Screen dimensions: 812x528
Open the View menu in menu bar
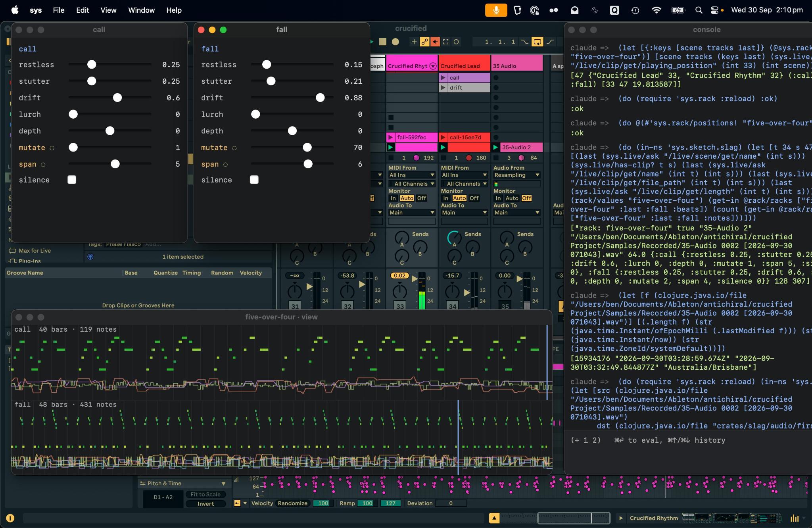108,10
